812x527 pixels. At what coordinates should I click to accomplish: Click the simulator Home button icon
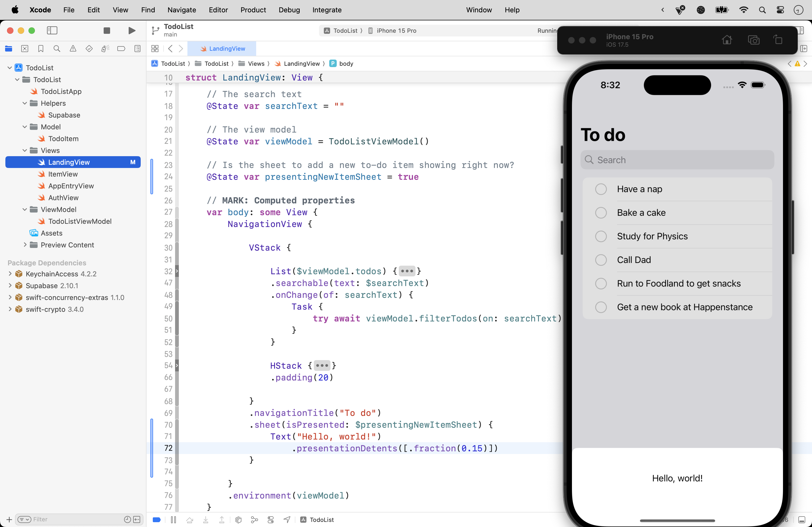click(727, 40)
